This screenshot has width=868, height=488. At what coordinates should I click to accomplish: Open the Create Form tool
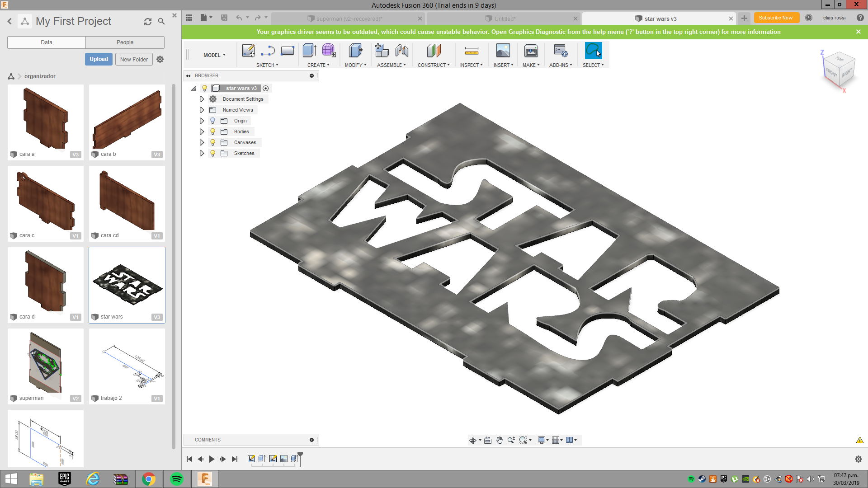329,51
